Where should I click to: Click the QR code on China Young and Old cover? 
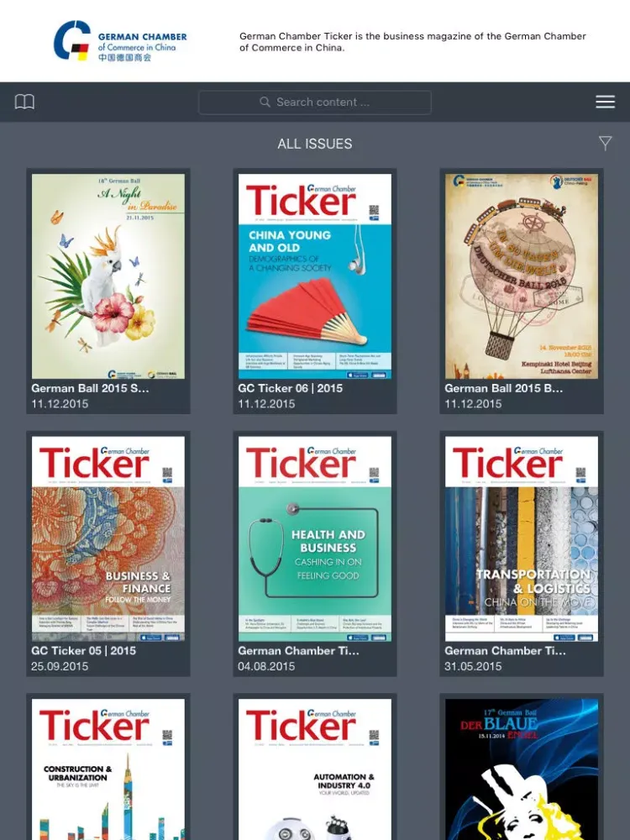pos(374,210)
